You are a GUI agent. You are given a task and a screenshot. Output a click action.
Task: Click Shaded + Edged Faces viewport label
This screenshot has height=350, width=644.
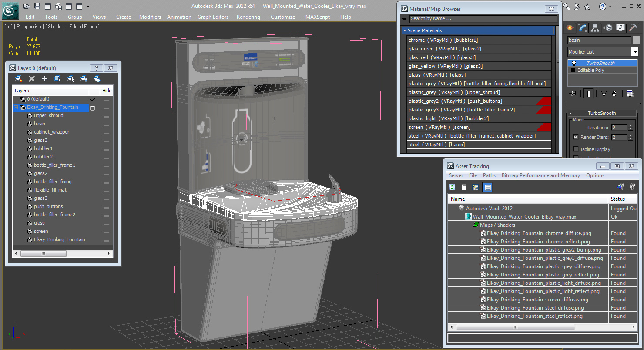pos(73,27)
